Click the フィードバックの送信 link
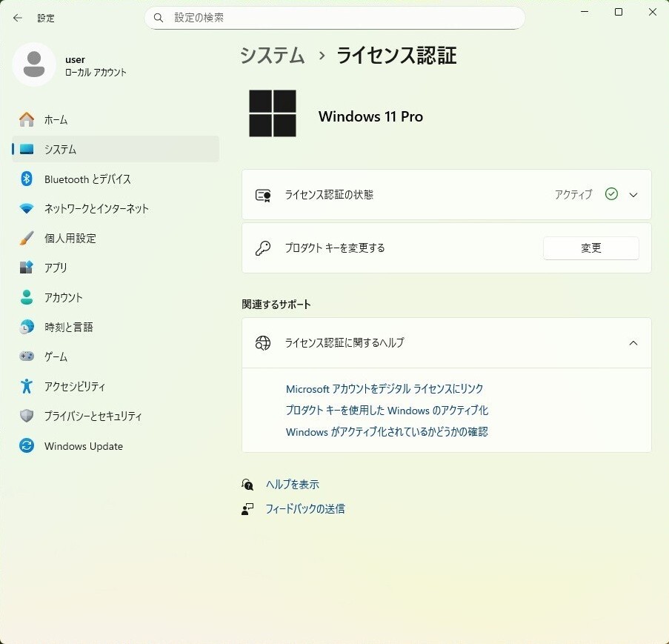The height and width of the screenshot is (644, 669). coord(304,509)
